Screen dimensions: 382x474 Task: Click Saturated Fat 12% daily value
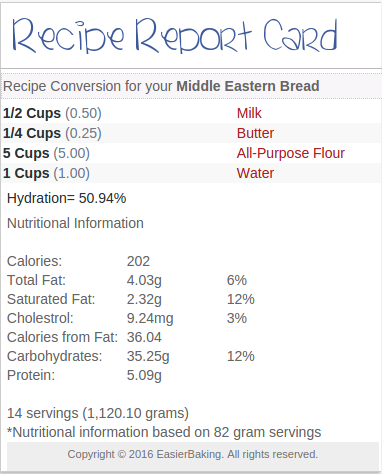pos(241,299)
